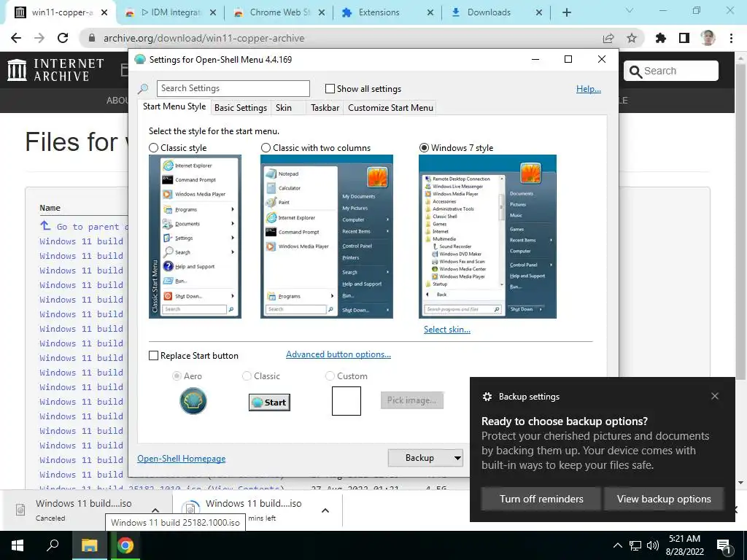Toggle Chrome side panel icon
Viewport: 747px width, 560px height.
click(x=684, y=38)
